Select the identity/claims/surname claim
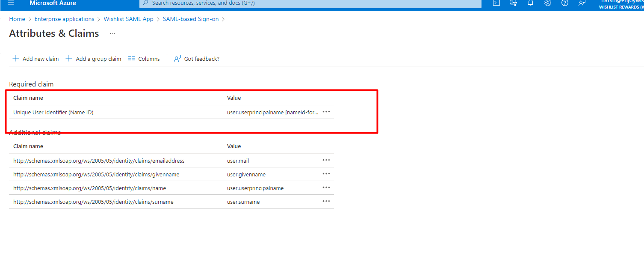This screenshot has height=277, width=644. 93,202
